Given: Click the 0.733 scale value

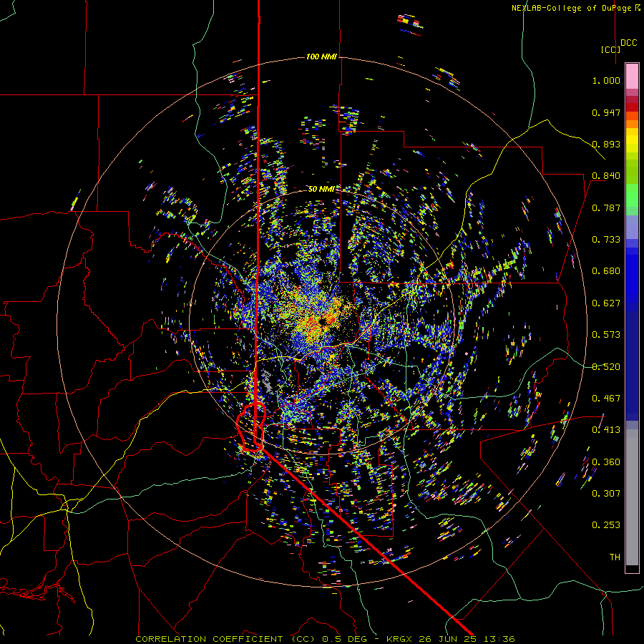Looking at the screenshot, I should coord(606,240).
